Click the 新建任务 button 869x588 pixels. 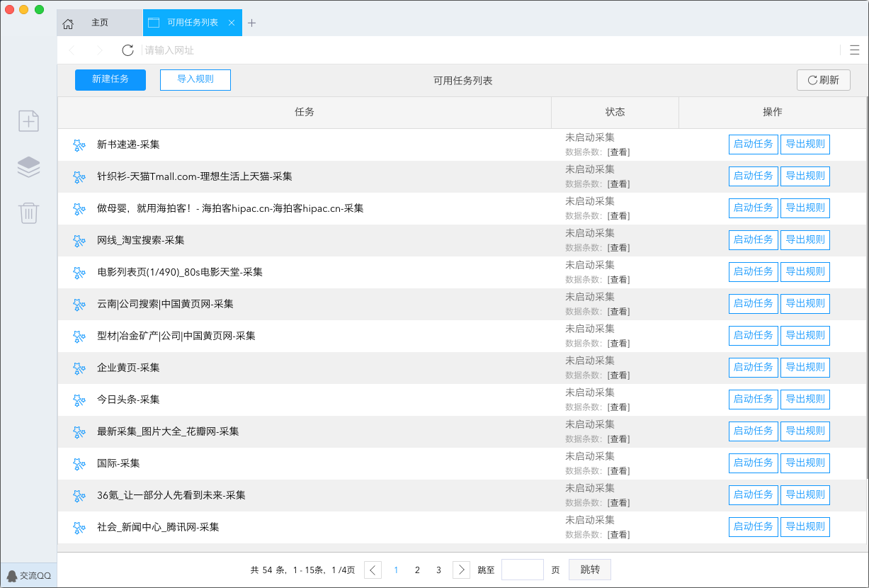click(110, 80)
